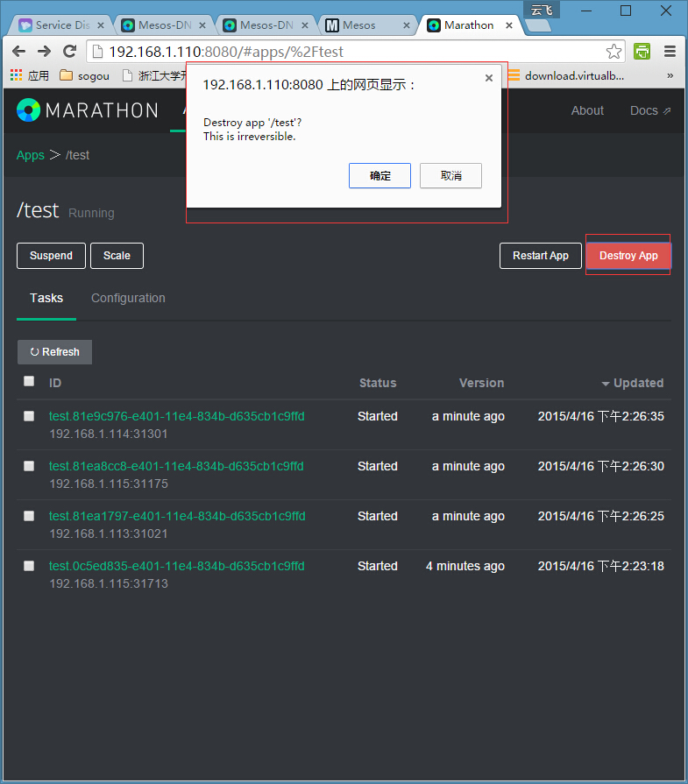Click the Refresh tasks button
The height and width of the screenshot is (784, 688).
pyautogui.click(x=54, y=352)
